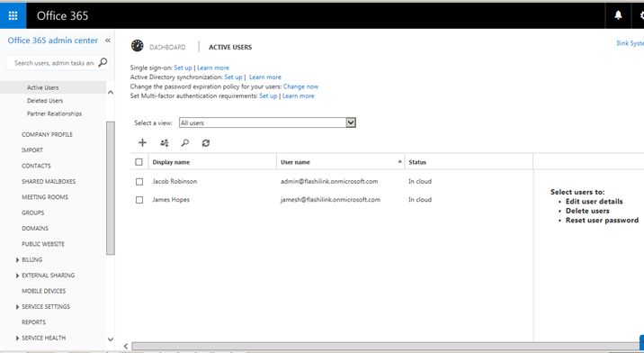Open the Office 365 app launcher grid
Image resolution: width=644 pixels, height=353 pixels.
pyautogui.click(x=13, y=15)
